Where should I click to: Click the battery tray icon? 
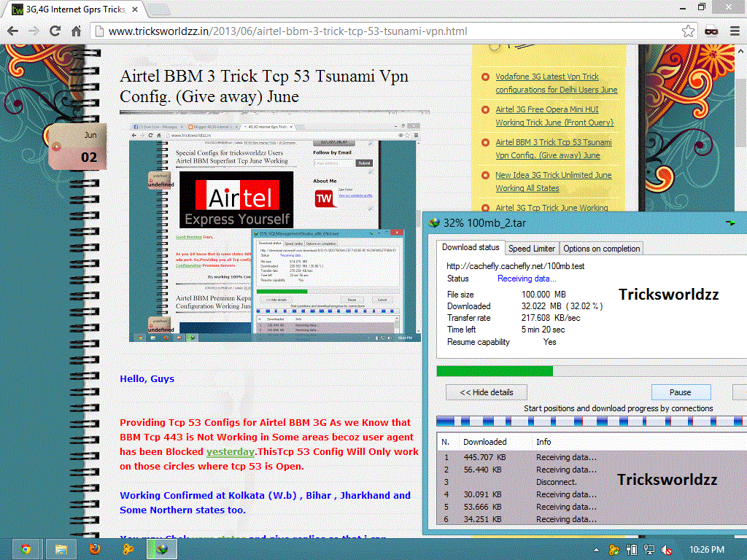pos(632,550)
